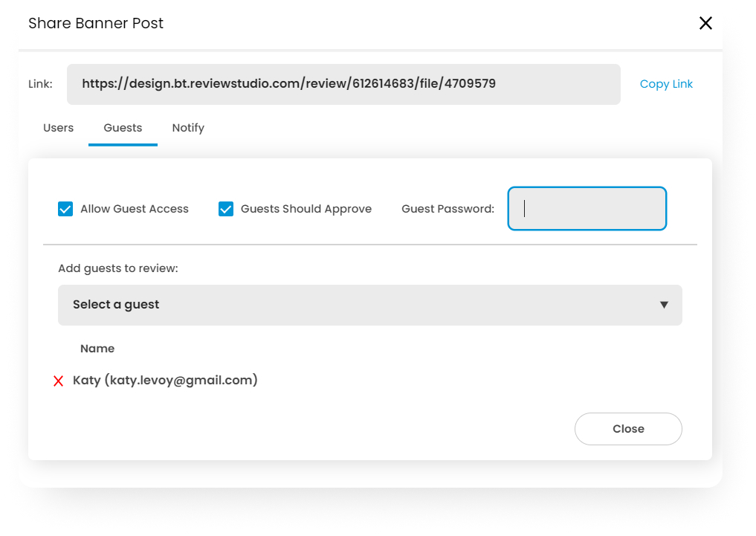Image resolution: width=756 pixels, height=536 pixels.
Task: Switch to the Users tab
Action: (58, 128)
